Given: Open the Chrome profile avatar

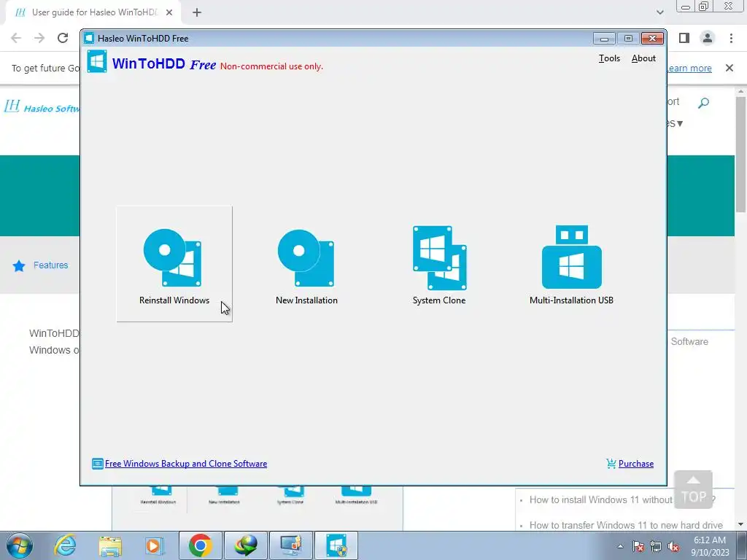Looking at the screenshot, I should click(x=708, y=38).
